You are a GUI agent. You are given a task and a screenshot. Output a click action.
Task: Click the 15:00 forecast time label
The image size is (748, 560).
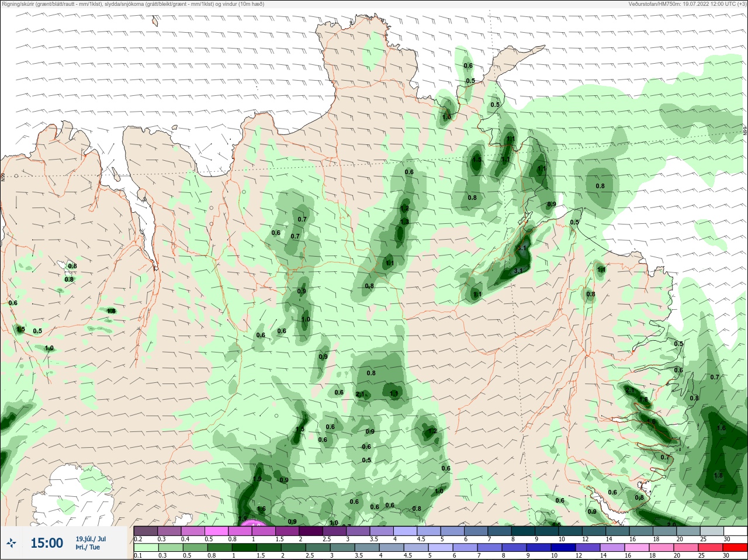click(47, 544)
